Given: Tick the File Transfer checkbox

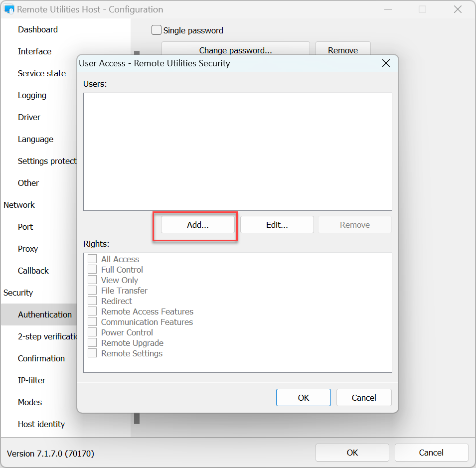Looking at the screenshot, I should pos(92,291).
